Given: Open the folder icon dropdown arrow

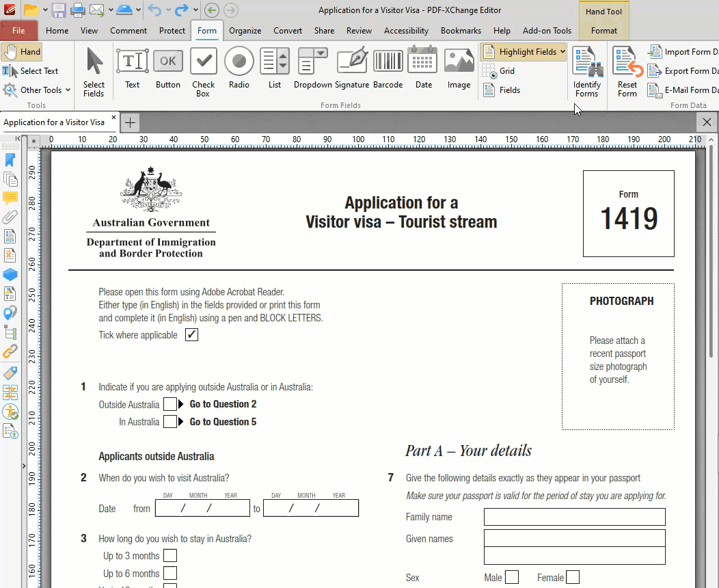Looking at the screenshot, I should [45, 10].
